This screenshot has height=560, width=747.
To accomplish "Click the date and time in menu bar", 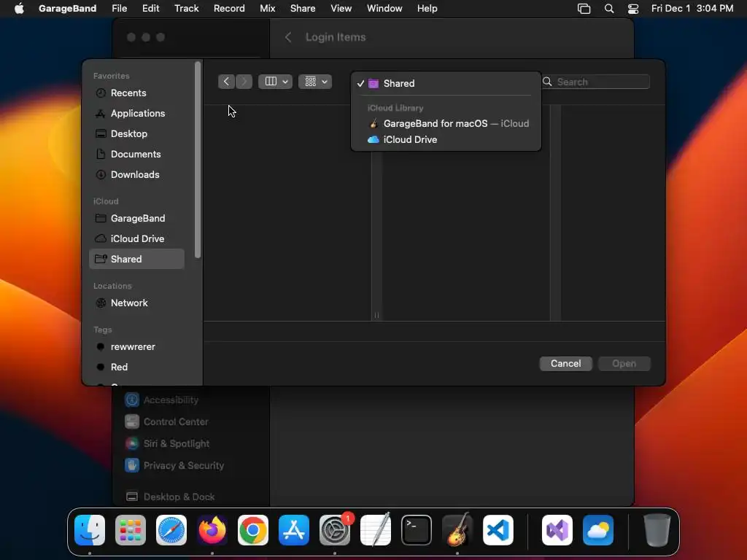I will (692, 8).
